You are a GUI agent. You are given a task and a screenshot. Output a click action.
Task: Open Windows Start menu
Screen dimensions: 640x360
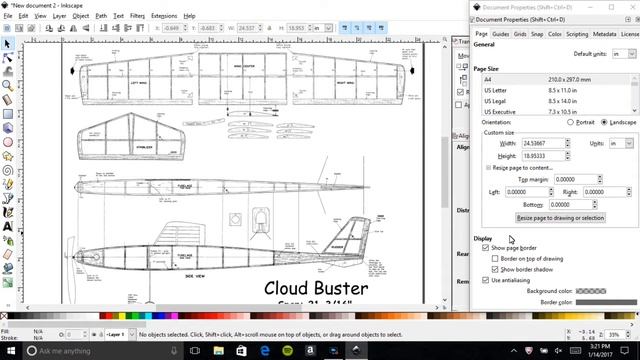11,351
